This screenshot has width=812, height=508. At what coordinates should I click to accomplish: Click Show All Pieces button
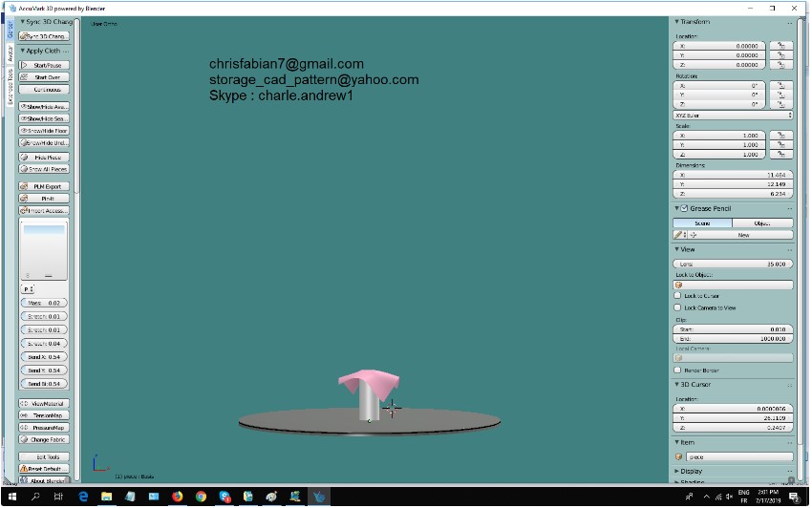point(44,169)
